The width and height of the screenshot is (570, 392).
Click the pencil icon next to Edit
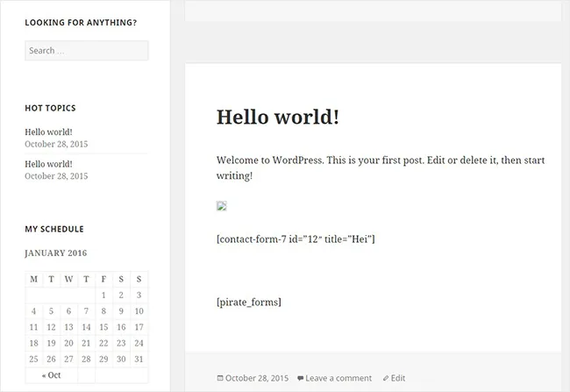pos(386,379)
